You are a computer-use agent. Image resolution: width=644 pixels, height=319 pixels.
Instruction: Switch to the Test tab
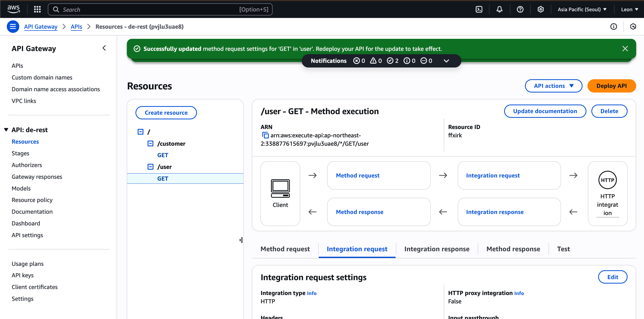(x=563, y=249)
